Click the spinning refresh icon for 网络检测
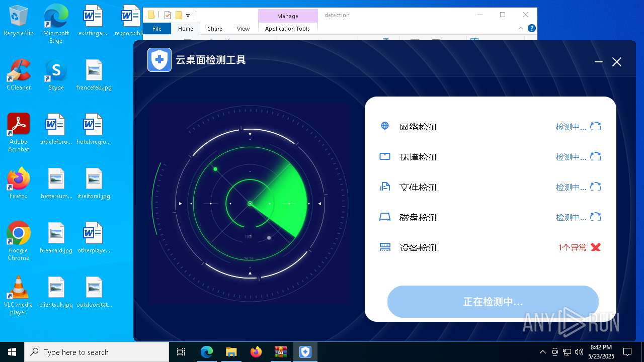This screenshot has height=362, width=644. pyautogui.click(x=596, y=126)
